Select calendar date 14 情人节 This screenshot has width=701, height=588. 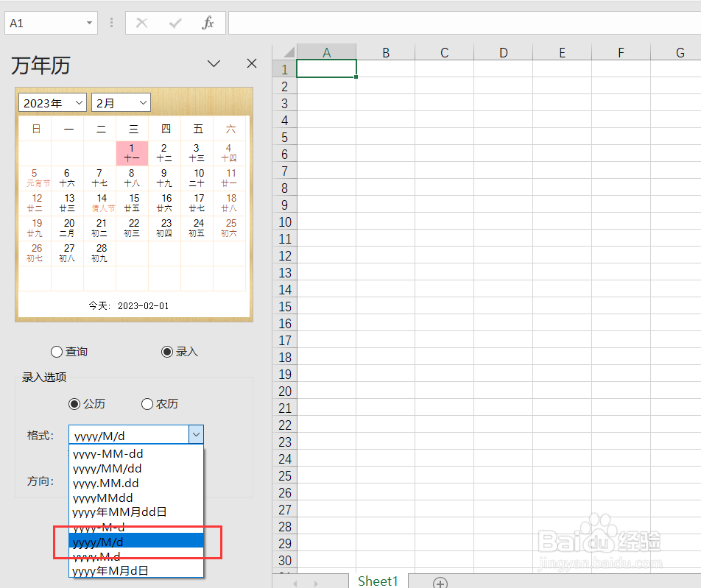[x=99, y=203]
